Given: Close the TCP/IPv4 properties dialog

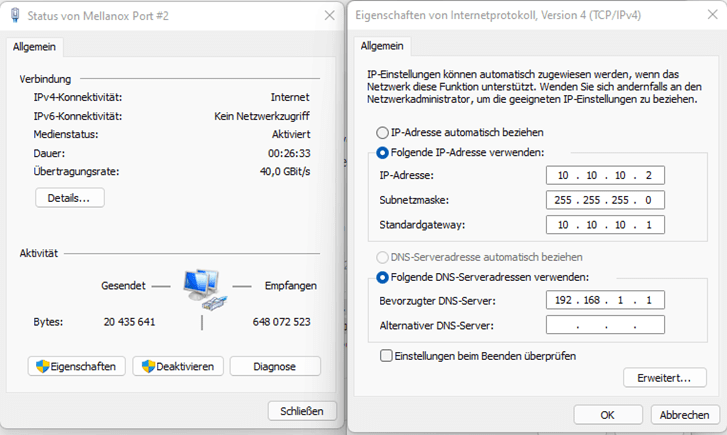Looking at the screenshot, I should pos(713,14).
